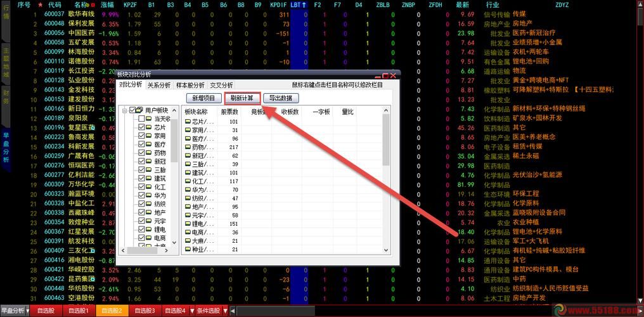Click the 芯片 row icon in sector list
644x317 pixels.
(188, 122)
